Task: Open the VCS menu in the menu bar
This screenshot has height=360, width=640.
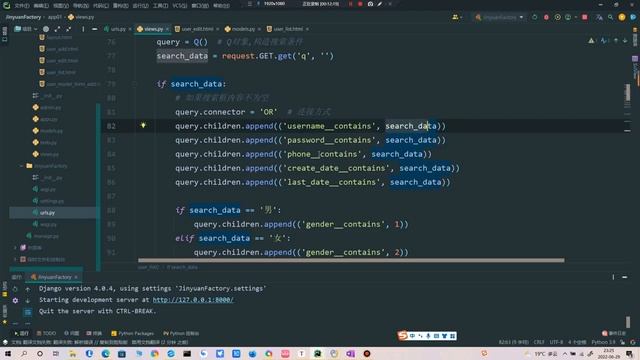Action: (x=180, y=5)
